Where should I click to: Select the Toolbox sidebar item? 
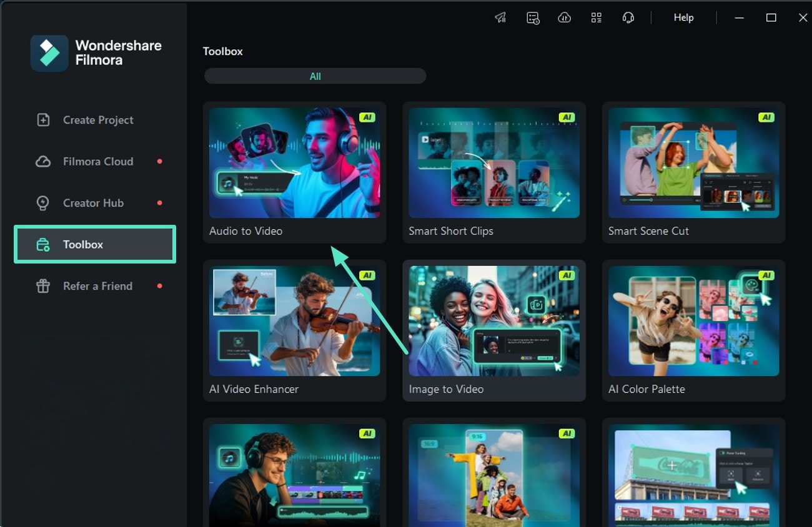(x=95, y=244)
